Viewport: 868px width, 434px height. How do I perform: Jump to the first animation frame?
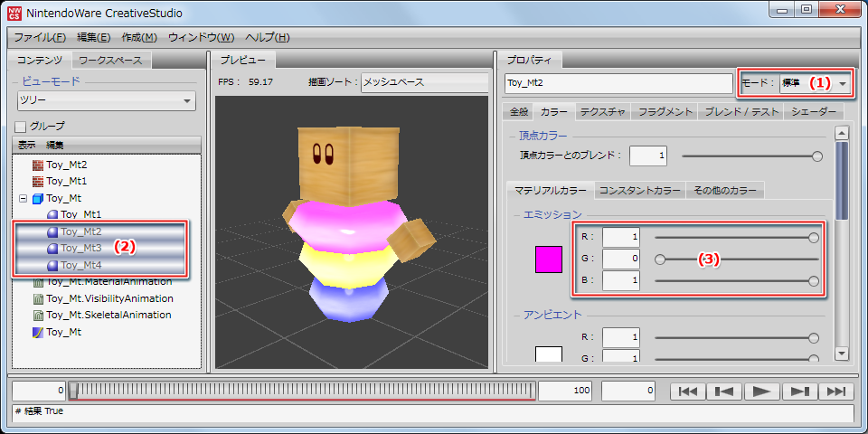[688, 391]
